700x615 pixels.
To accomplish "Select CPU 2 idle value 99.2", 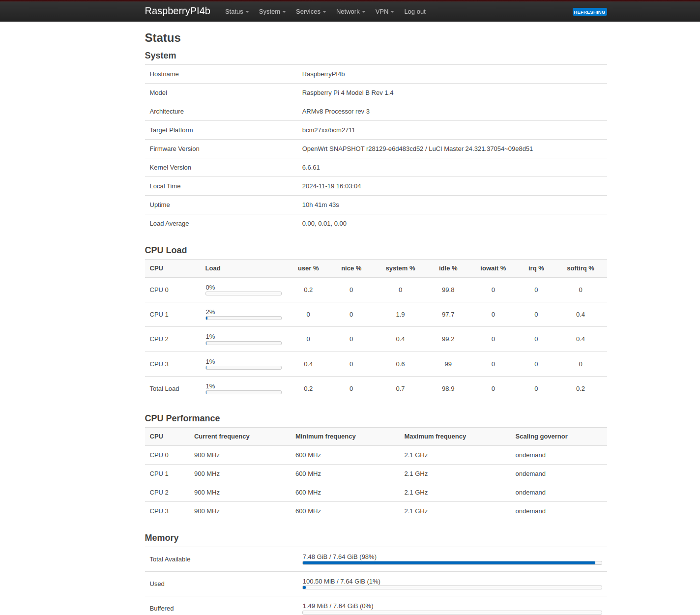I will coord(448,339).
